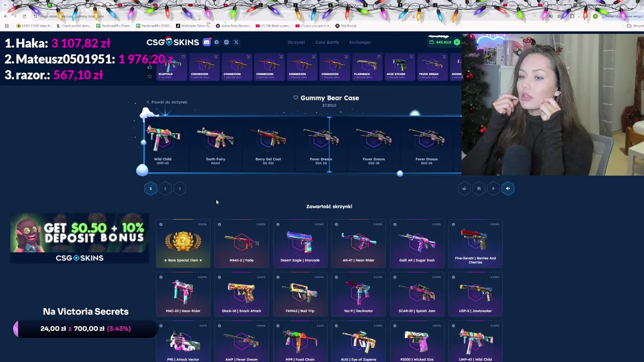Open the X (Twitter) icon in the header
644x362 pixels.
tap(236, 42)
